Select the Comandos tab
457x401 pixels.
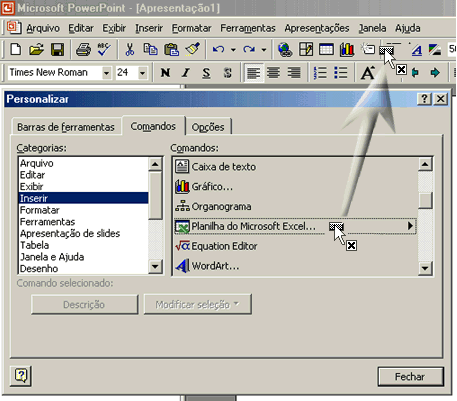pyautogui.click(x=153, y=126)
